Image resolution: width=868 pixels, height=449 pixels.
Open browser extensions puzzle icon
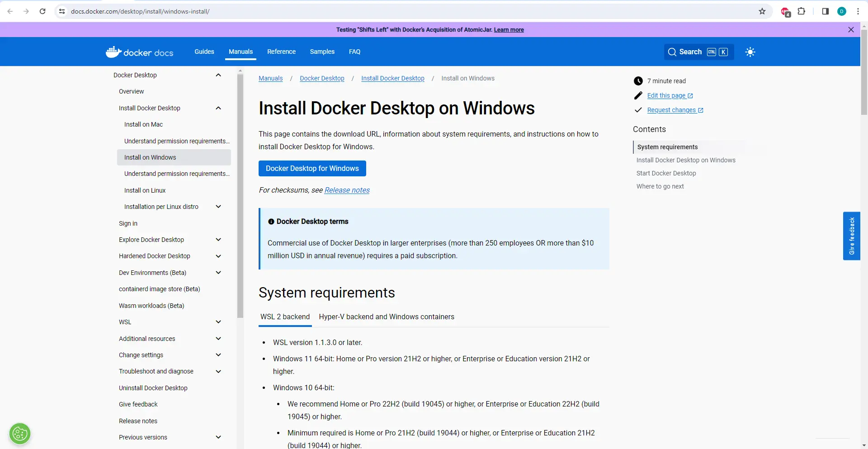click(x=802, y=11)
